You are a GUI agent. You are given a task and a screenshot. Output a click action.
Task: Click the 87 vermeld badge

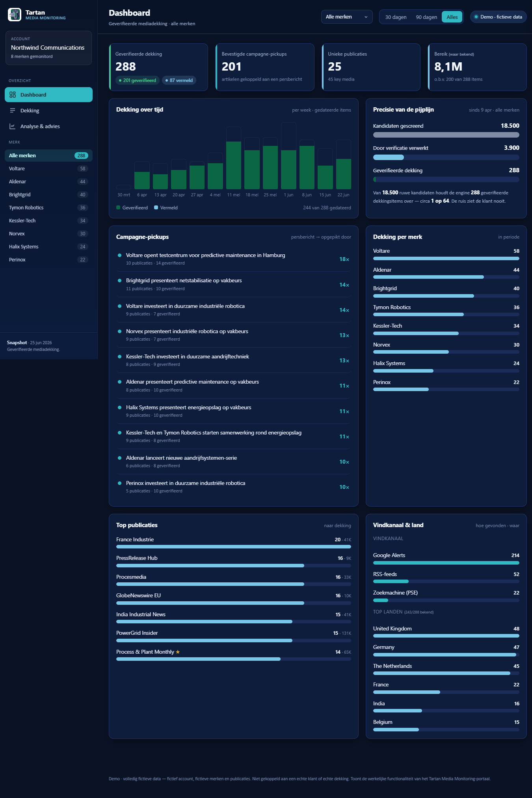point(179,80)
